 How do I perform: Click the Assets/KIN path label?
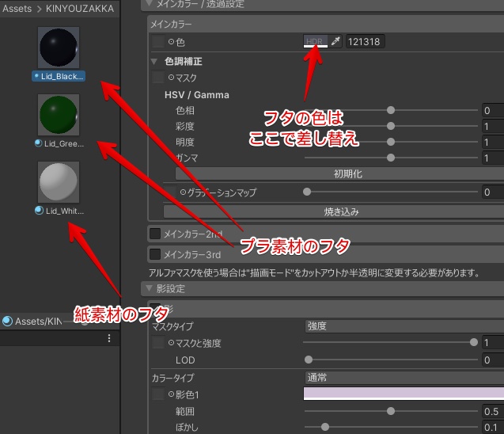click(39, 322)
